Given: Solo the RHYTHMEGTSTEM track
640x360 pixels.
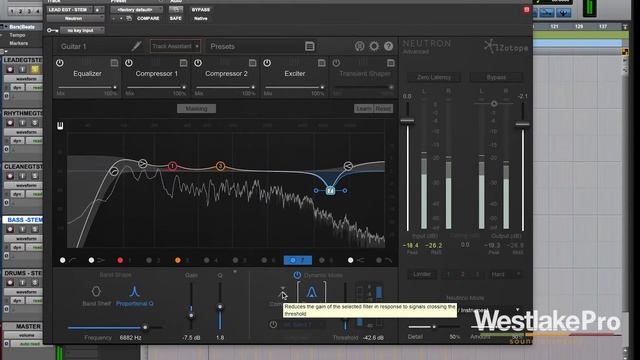Looking at the screenshot, I should [35, 122].
